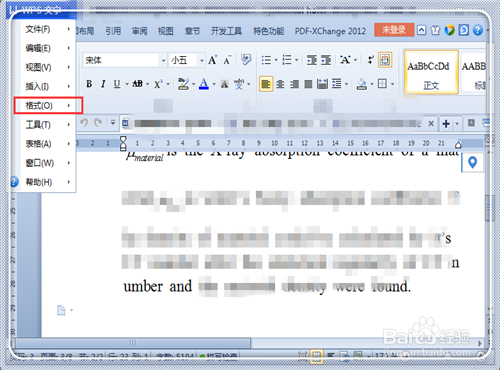Select the 正文 AaBbCcDd style
This screenshot has height=370, width=500.
tap(431, 72)
